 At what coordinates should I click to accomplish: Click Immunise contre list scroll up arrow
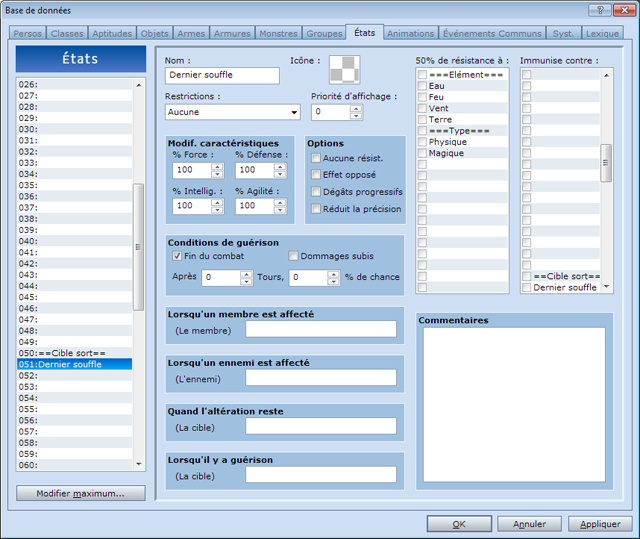point(607,75)
